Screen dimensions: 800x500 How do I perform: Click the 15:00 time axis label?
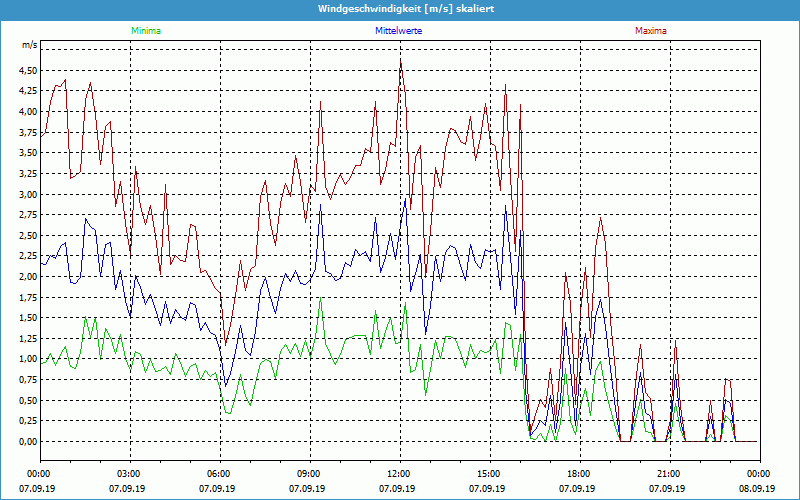pos(489,474)
